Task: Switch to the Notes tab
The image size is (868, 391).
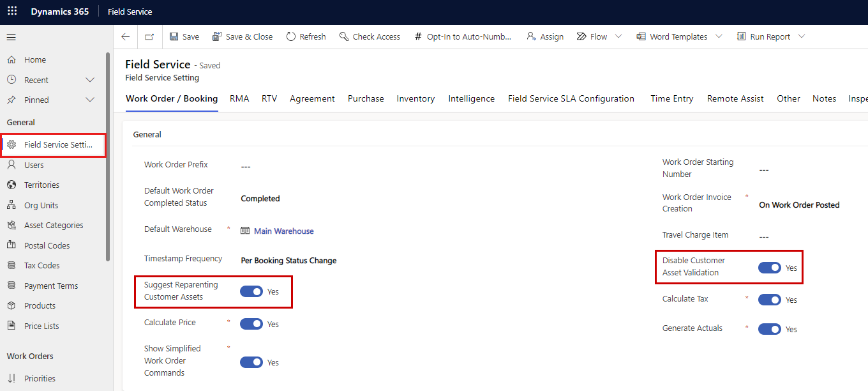Action: (x=824, y=98)
